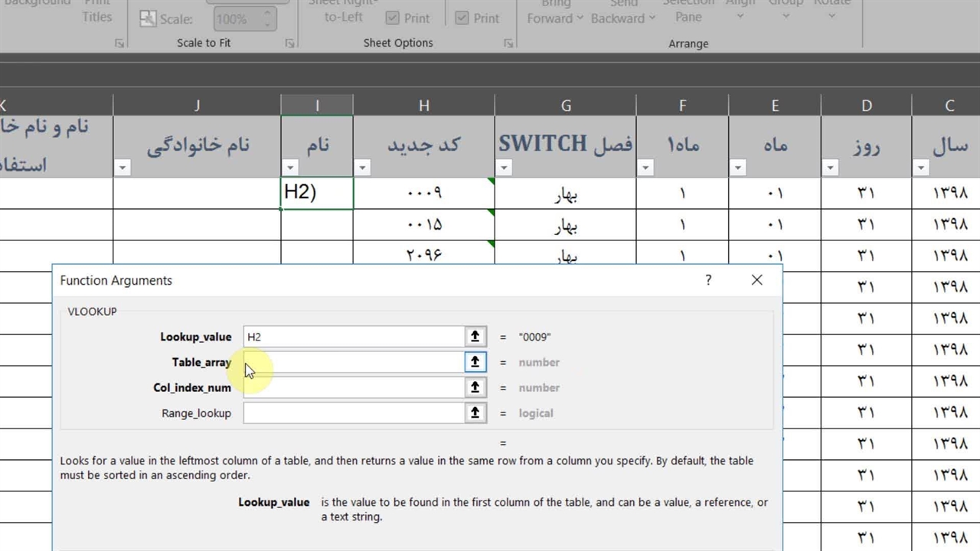
Task: Open Sheet Options dialog launcher
Action: click(508, 44)
